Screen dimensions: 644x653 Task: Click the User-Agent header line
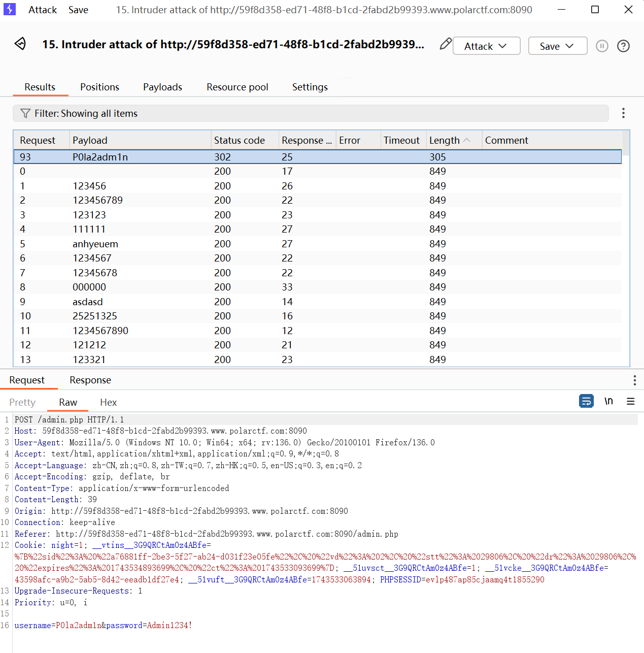224,442
